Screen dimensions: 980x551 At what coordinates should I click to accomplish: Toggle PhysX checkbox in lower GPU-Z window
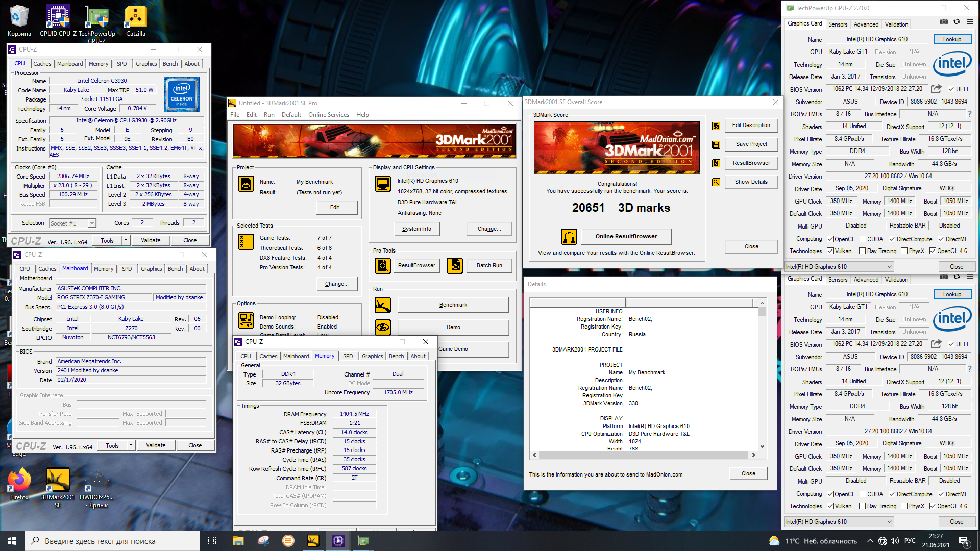904,506
